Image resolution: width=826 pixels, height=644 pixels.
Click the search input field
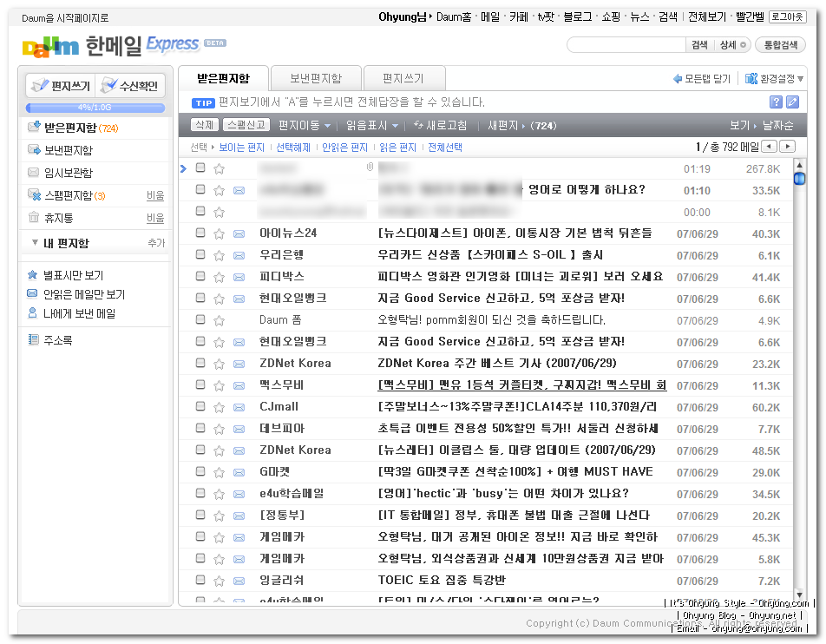click(x=626, y=45)
